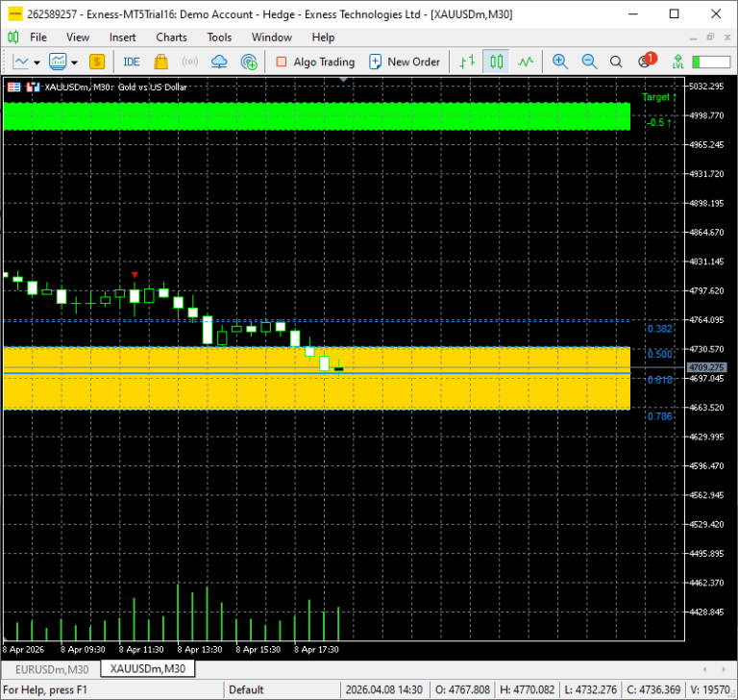Image resolution: width=738 pixels, height=700 pixels.
Task: Open the notifications icon with red badge
Action: [647, 61]
